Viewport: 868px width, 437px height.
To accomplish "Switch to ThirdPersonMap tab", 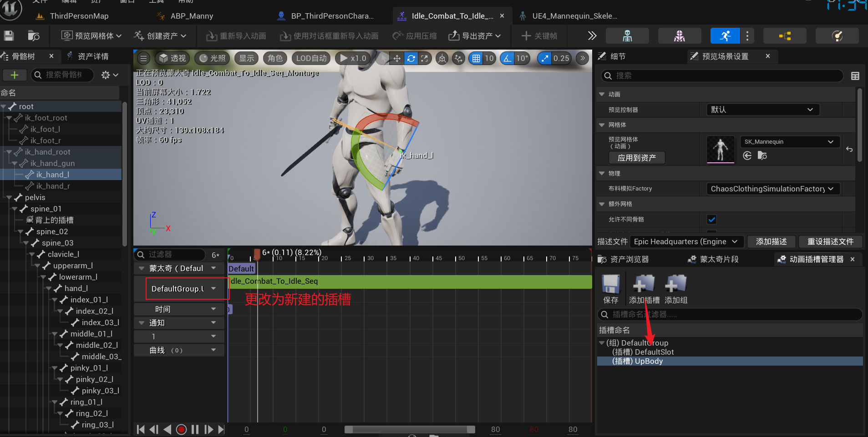I will [x=79, y=16].
